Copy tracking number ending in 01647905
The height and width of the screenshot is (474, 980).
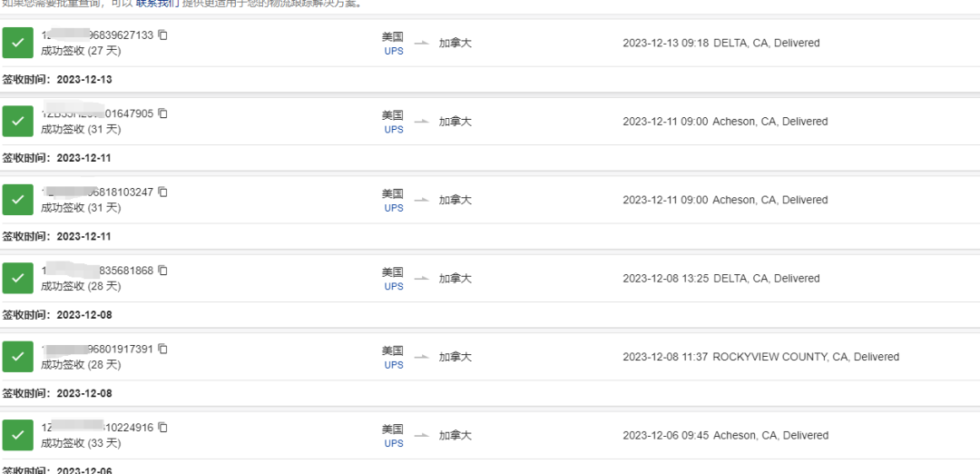click(x=162, y=114)
